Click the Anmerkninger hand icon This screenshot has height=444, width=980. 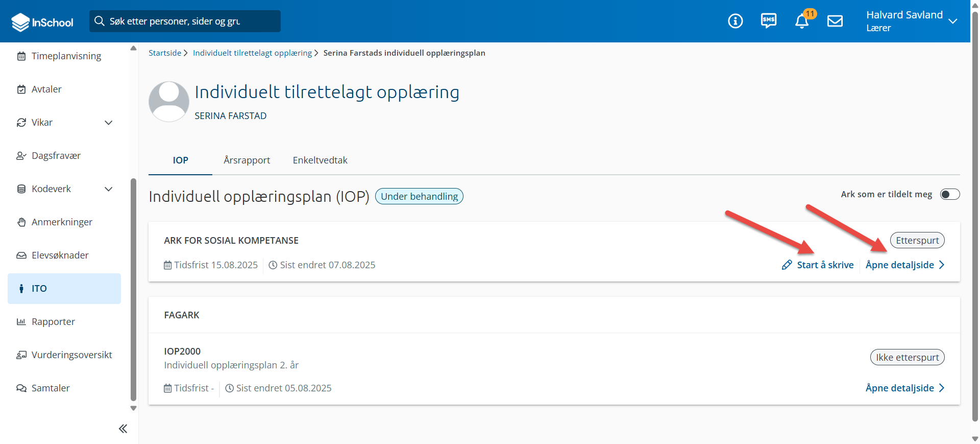21,222
